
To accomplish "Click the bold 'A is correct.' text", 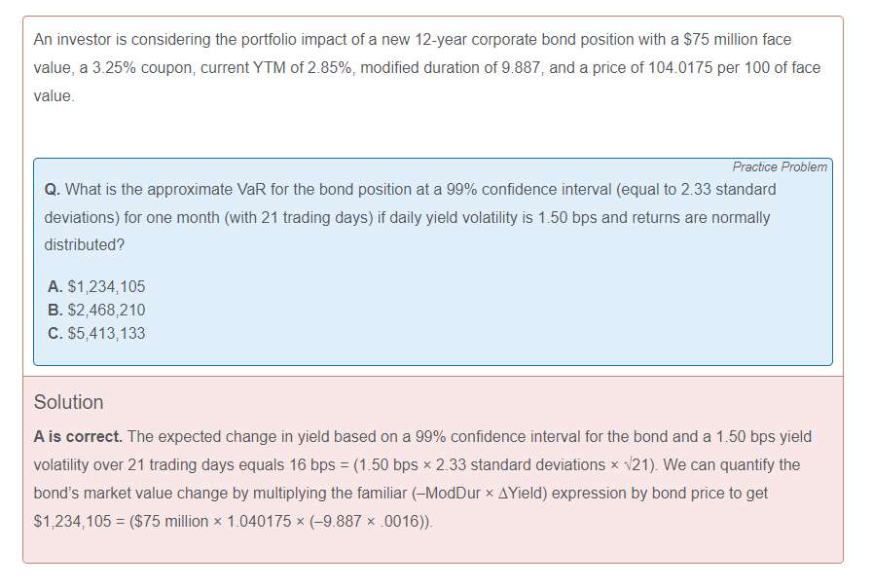I will pyautogui.click(x=78, y=437).
